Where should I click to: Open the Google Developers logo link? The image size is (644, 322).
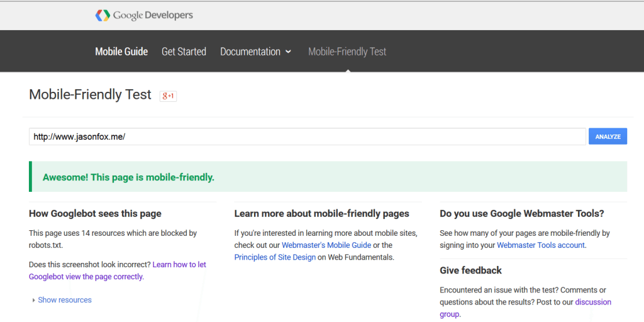(144, 16)
